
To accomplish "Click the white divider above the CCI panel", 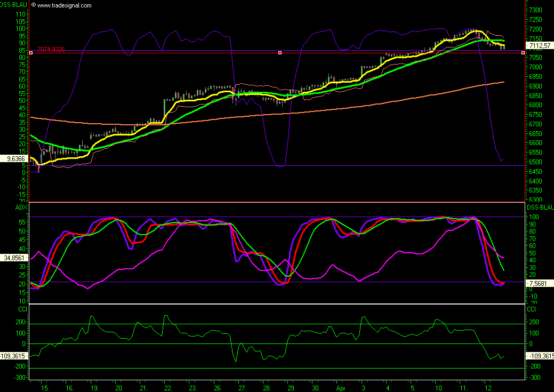I will 277,304.
